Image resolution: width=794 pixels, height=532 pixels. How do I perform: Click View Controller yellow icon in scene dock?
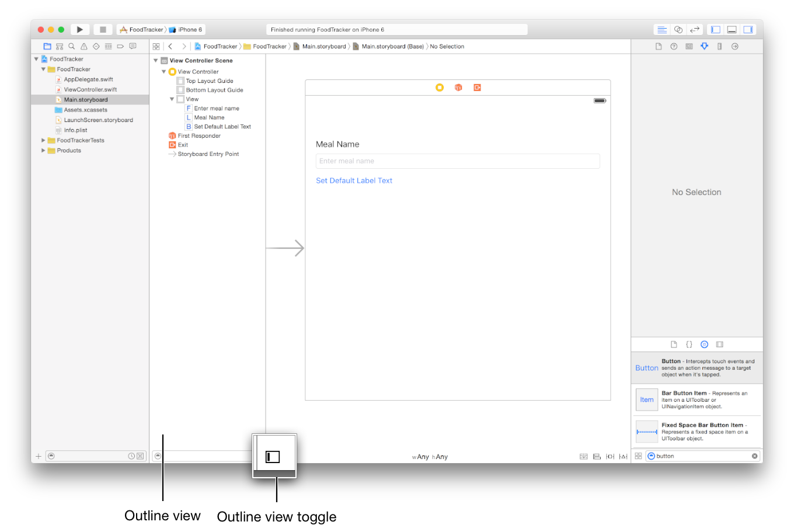tap(440, 88)
